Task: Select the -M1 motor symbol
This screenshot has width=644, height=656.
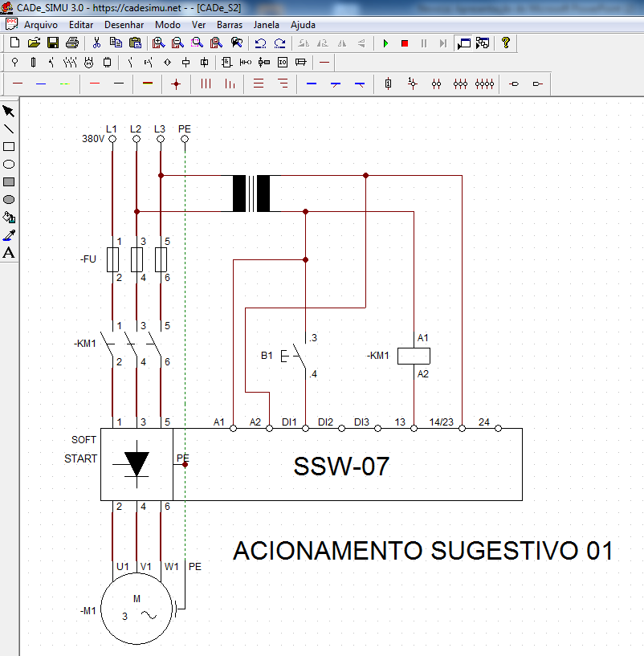Action: coord(137,609)
